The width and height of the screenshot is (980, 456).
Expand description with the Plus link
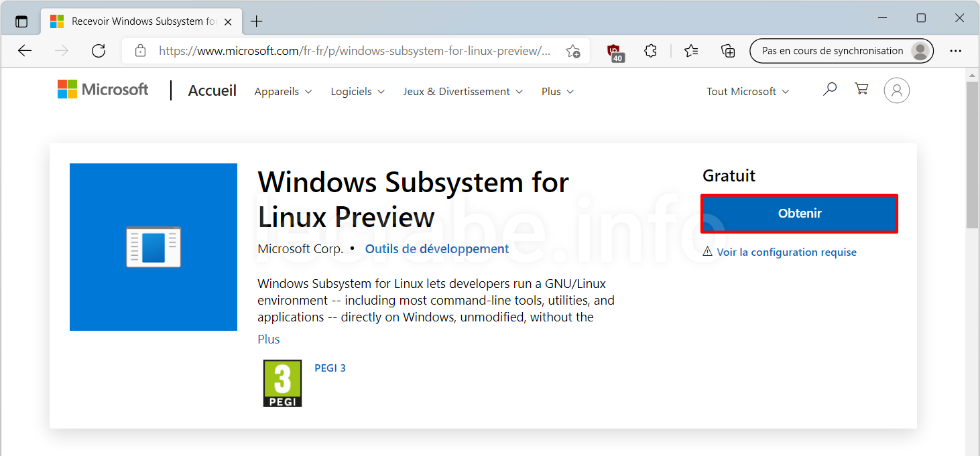click(x=269, y=339)
